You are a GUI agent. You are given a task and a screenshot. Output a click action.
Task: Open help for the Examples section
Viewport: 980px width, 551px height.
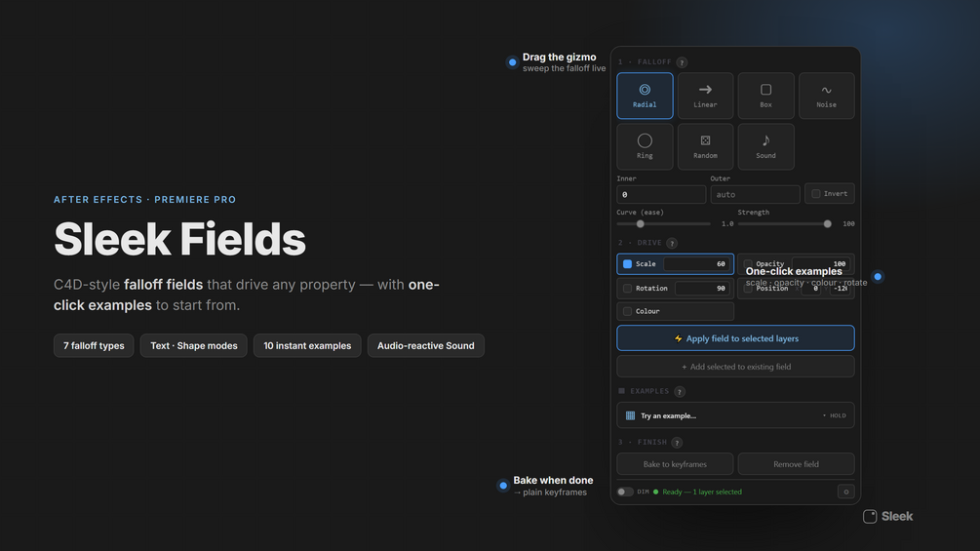(x=680, y=392)
